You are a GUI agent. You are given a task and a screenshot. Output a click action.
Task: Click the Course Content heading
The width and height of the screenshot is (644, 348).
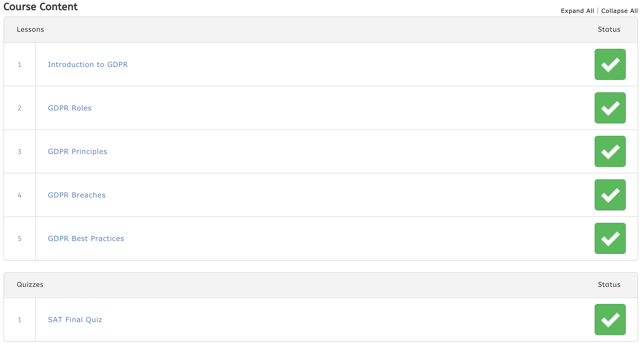(41, 6)
